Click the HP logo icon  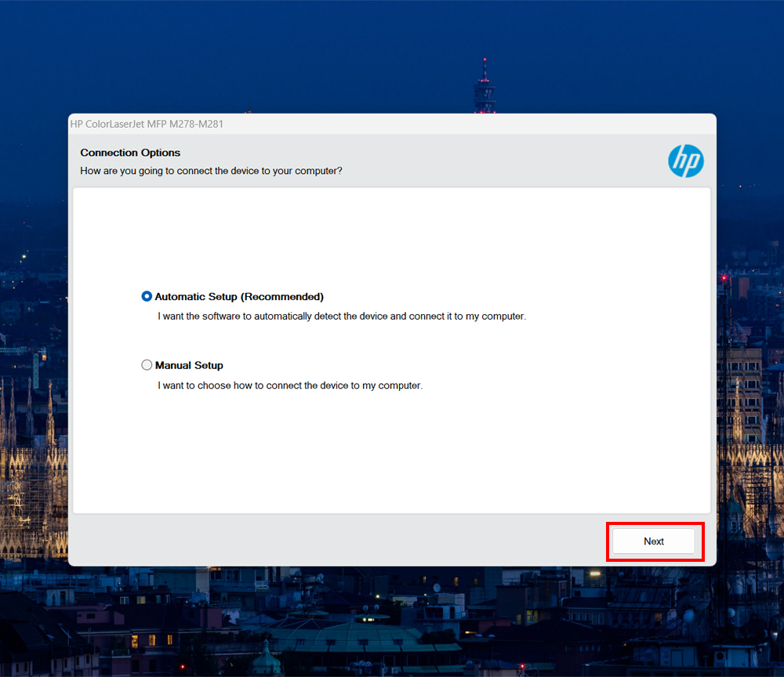point(685,161)
